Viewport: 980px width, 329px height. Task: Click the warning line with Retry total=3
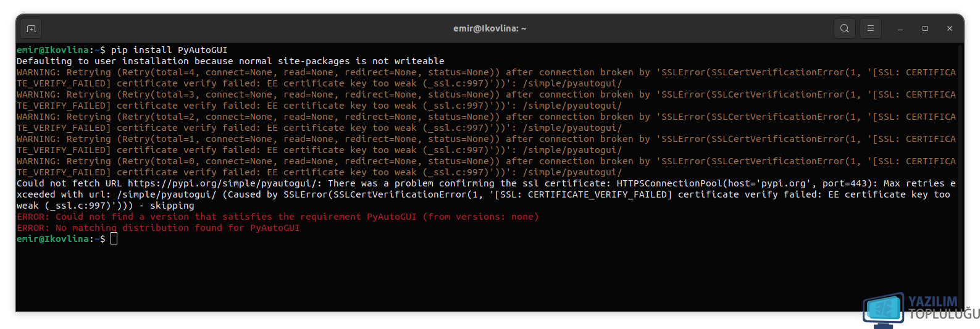coord(486,94)
